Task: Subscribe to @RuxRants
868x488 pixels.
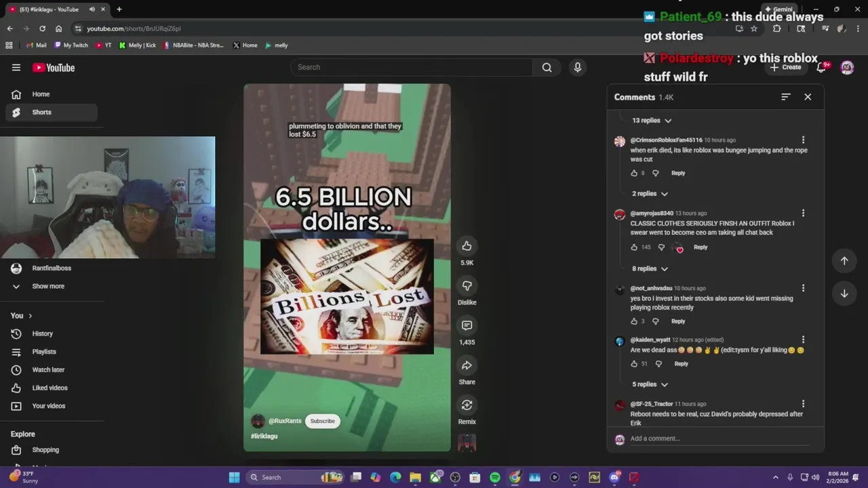Action: tap(322, 421)
